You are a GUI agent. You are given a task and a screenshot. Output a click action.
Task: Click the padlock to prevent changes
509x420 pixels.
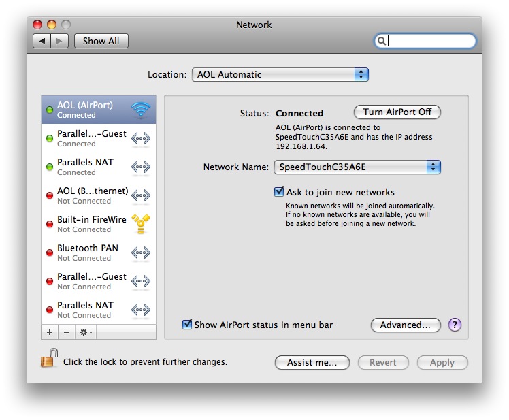pos(49,357)
